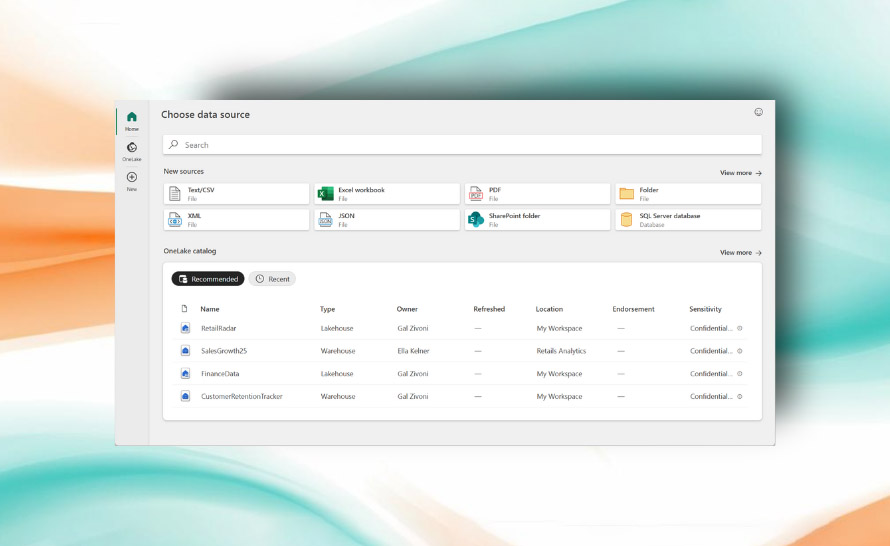Screen dimensions: 890x546
Task: Click the search magnifier icon
Action: [174, 144]
